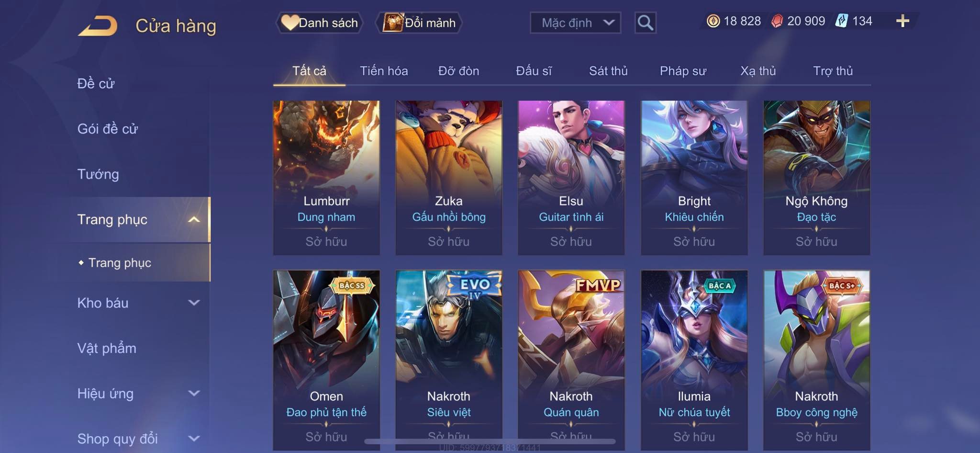Open Vật phẩm in sidebar
Screen dimensions: 980x453
click(x=107, y=348)
